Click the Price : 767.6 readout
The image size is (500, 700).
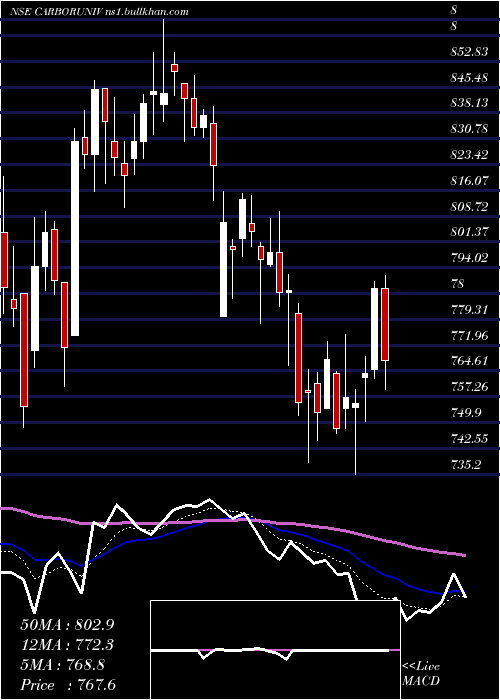[67, 685]
